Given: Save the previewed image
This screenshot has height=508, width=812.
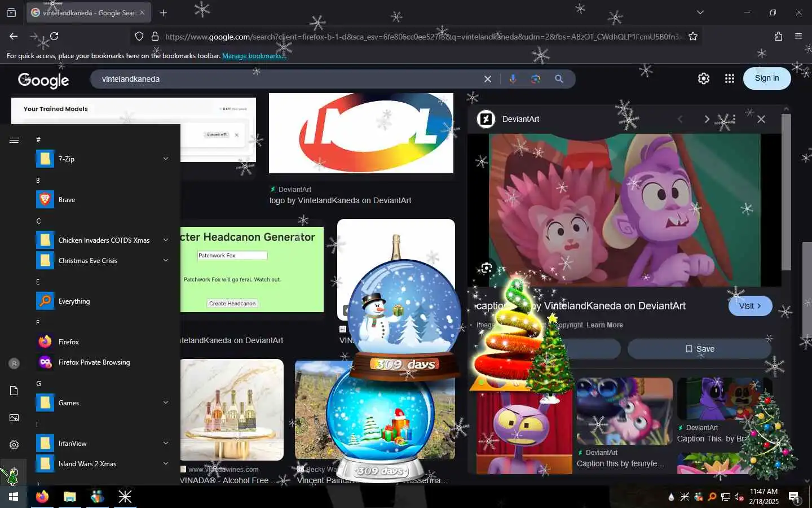Looking at the screenshot, I should (699, 349).
